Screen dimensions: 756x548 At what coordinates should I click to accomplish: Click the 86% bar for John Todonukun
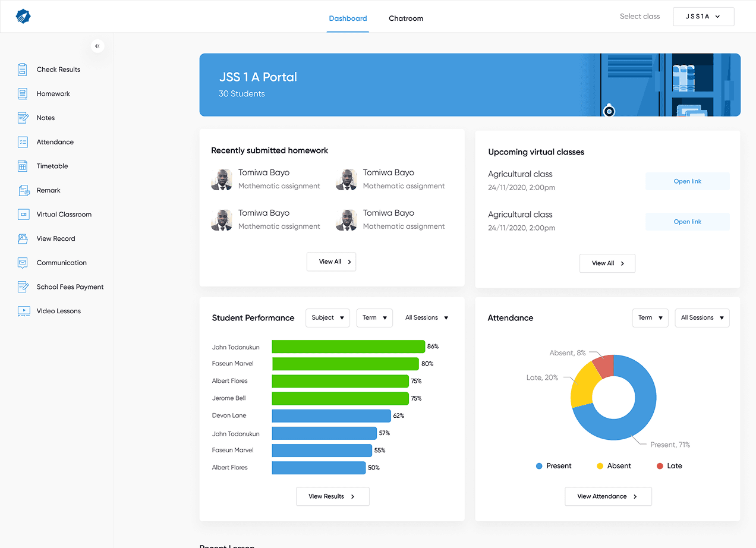click(349, 347)
